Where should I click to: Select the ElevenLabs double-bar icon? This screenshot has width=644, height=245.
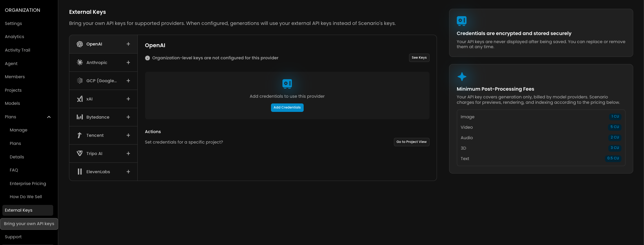pos(80,172)
